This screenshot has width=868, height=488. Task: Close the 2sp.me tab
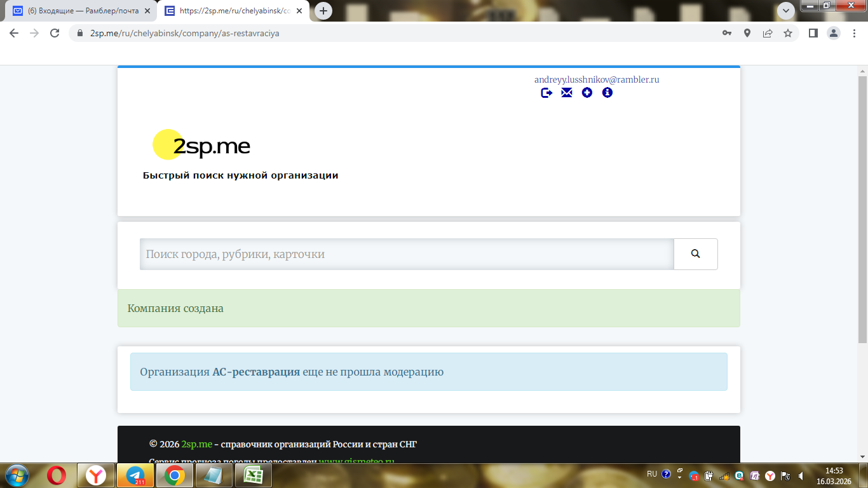click(x=299, y=11)
